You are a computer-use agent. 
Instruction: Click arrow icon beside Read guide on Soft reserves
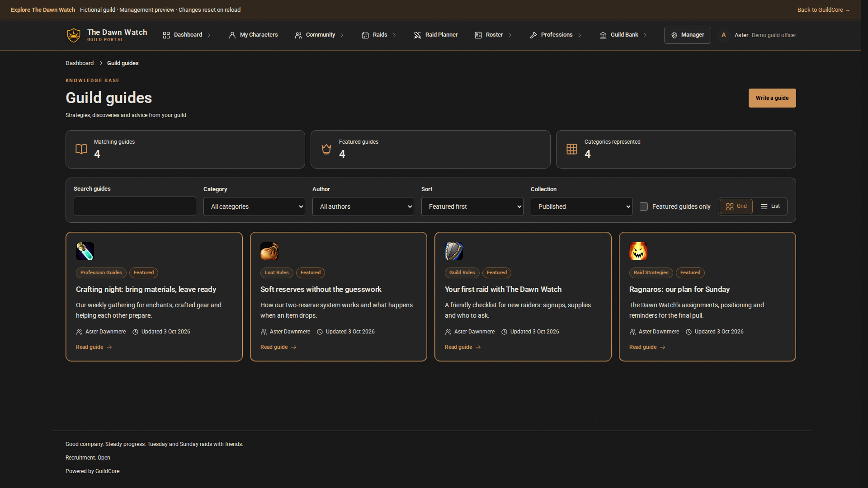(293, 347)
